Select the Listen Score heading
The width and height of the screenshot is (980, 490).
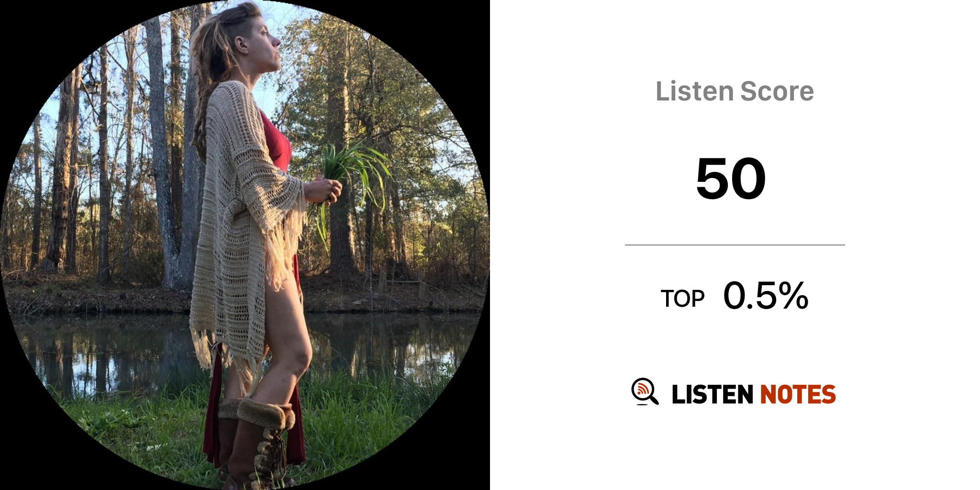735,91
